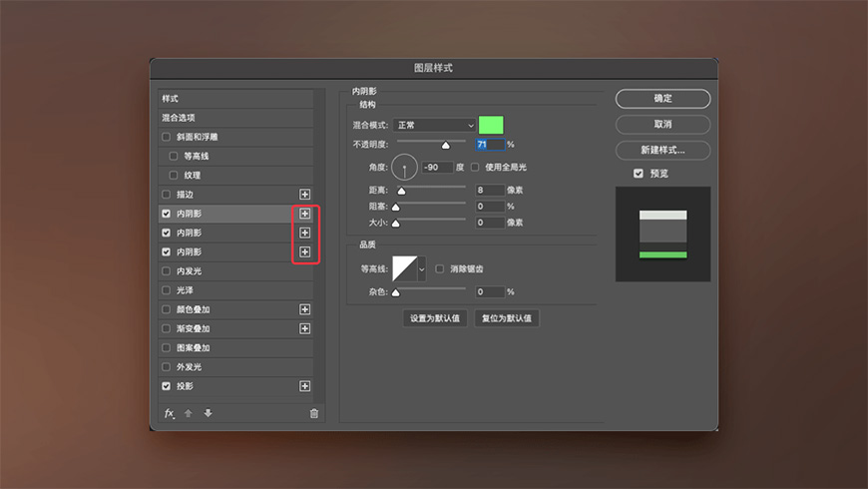Enable 描边 checkbox
Screen dimensions: 868x489
166,195
